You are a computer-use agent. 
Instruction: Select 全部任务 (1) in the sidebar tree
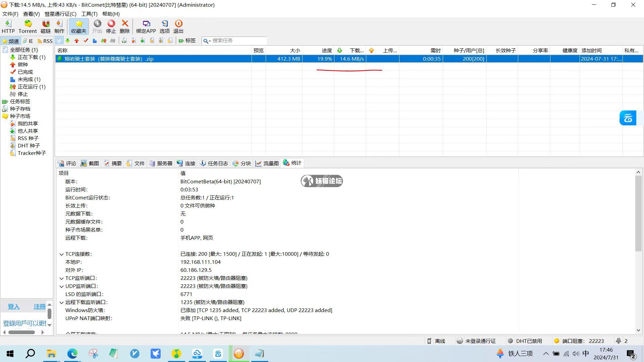coord(24,50)
